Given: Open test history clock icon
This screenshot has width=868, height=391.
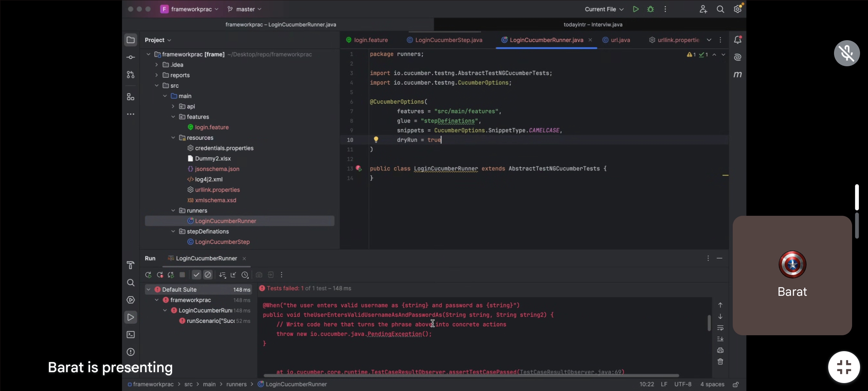Looking at the screenshot, I should (245, 275).
